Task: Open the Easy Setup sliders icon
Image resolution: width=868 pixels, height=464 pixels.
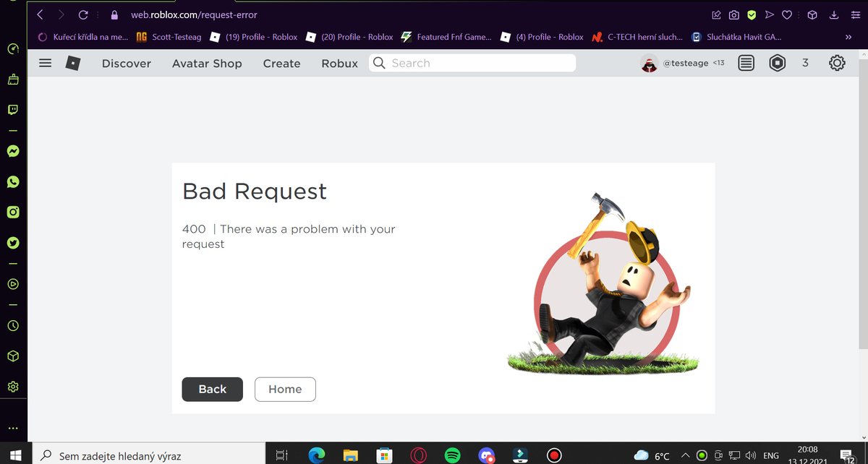Action: (x=856, y=14)
